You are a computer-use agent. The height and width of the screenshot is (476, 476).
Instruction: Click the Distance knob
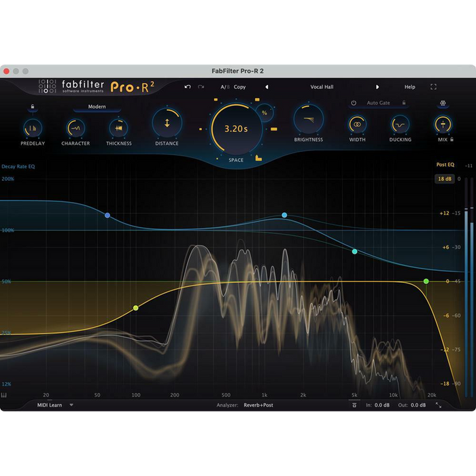point(167,123)
